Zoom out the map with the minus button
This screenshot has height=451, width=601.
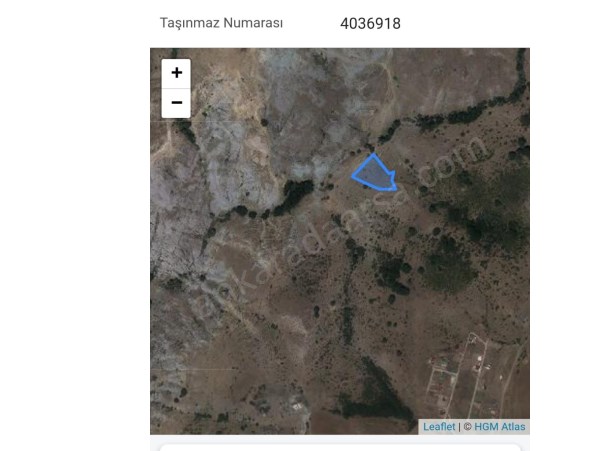[176, 103]
